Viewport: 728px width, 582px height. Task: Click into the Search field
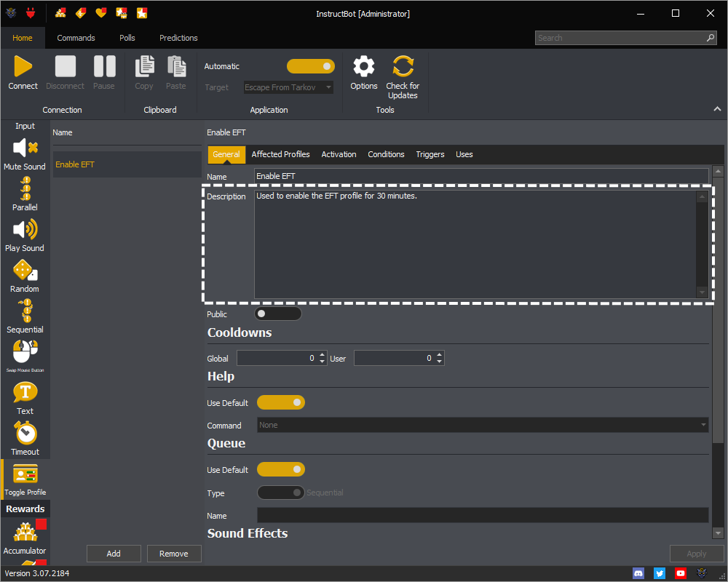(x=619, y=38)
